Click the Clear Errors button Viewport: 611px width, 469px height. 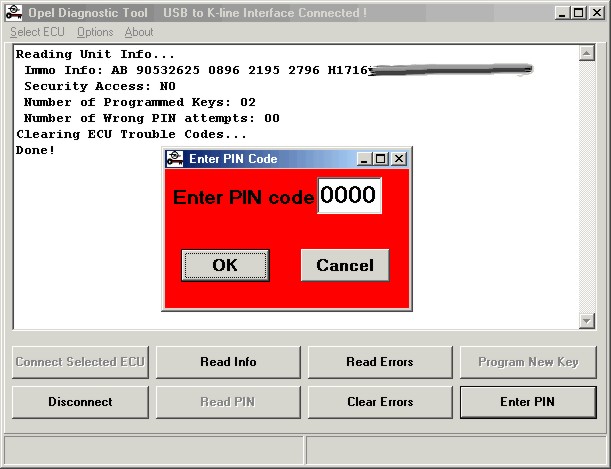pyautogui.click(x=380, y=402)
